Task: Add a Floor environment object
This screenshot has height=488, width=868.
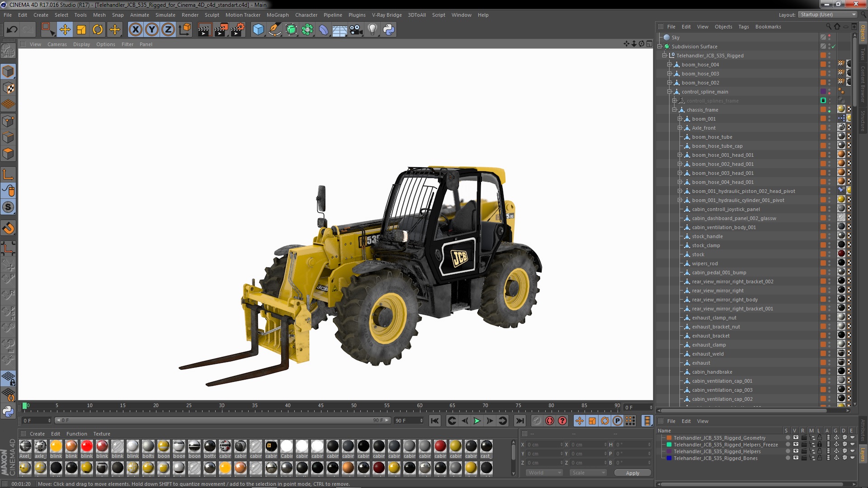Action: [x=340, y=30]
